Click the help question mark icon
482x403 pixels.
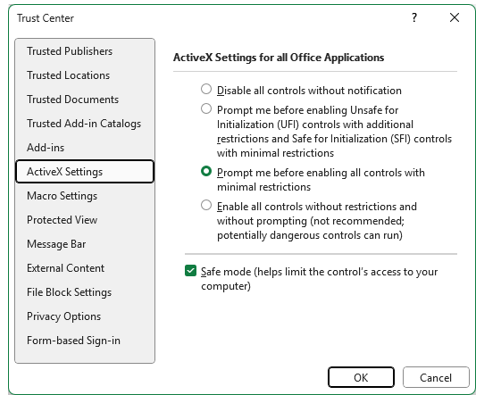tap(414, 18)
